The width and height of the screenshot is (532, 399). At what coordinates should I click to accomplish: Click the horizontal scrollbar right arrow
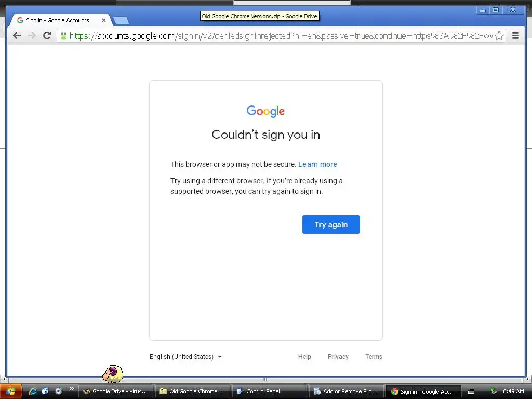[x=528, y=379]
